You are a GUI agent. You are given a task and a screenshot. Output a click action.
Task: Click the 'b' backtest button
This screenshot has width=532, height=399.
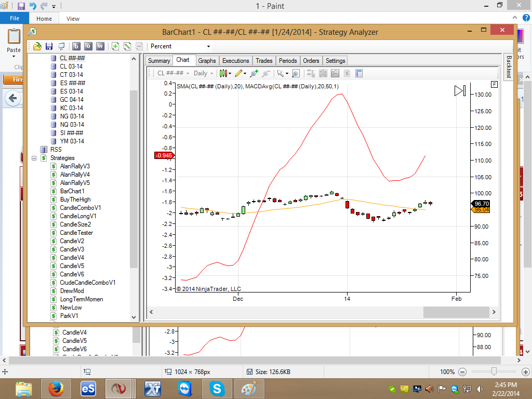pyautogui.click(x=76, y=46)
